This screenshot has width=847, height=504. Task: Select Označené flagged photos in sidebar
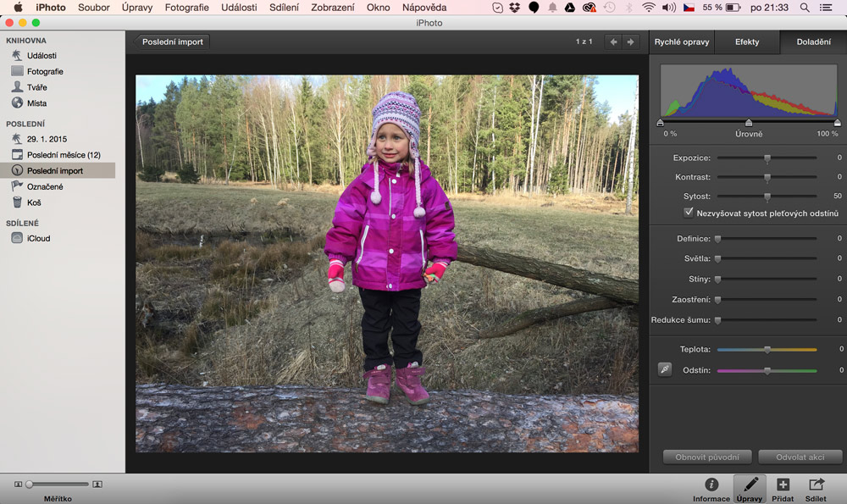[x=44, y=186]
